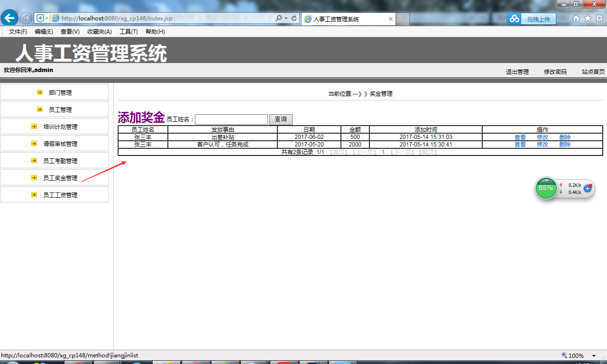Click the arrow icon beside 员工管理
Image resolution: width=607 pixels, height=364 pixels.
40,109
